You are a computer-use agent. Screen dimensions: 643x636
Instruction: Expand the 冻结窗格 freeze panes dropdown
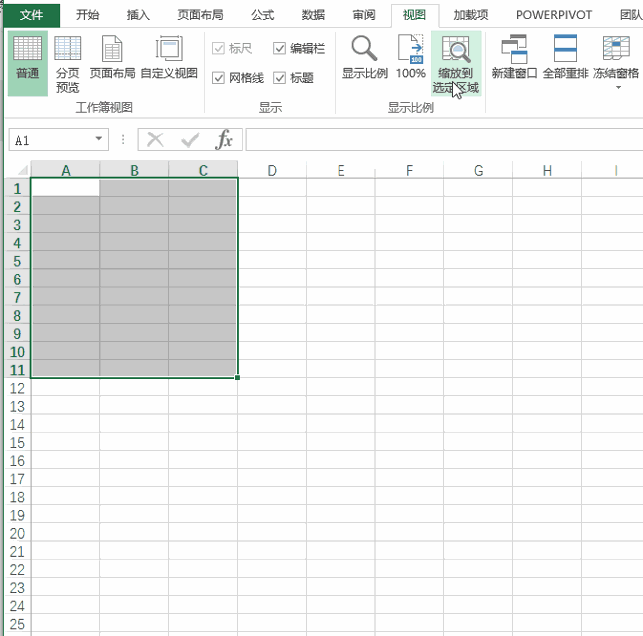616,86
